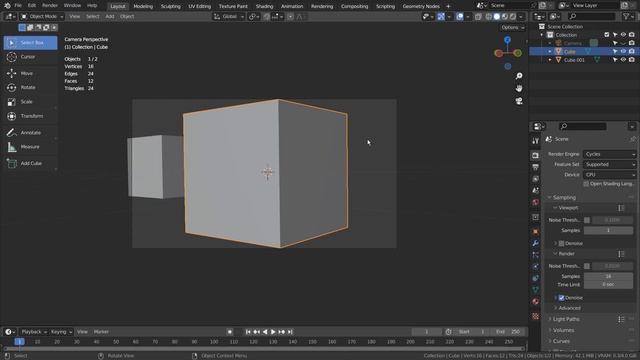
Task: Open the Modifiers wrench properties tab
Action: [x=536, y=243]
